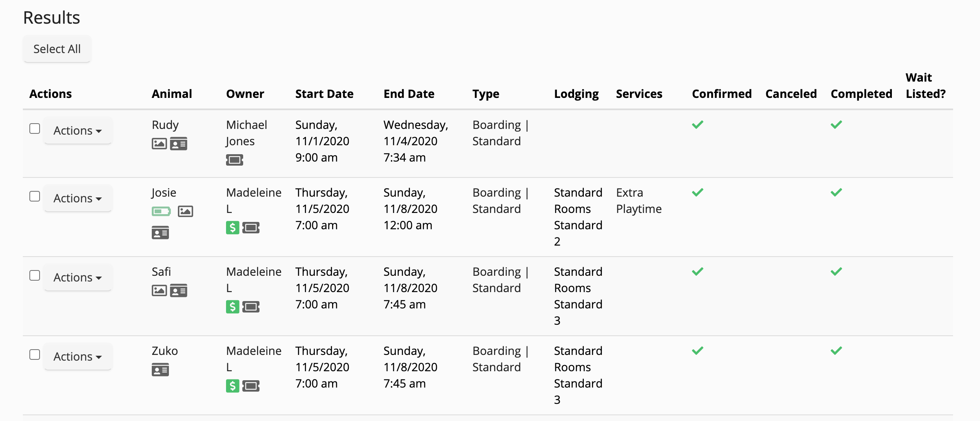Check the checkbox for Rudy's reservation row
The width and height of the screenshot is (980, 421).
pos(34,129)
